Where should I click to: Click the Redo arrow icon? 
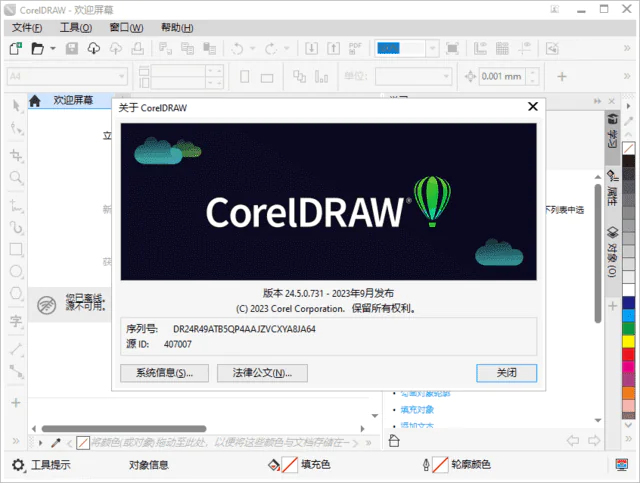tap(271, 49)
